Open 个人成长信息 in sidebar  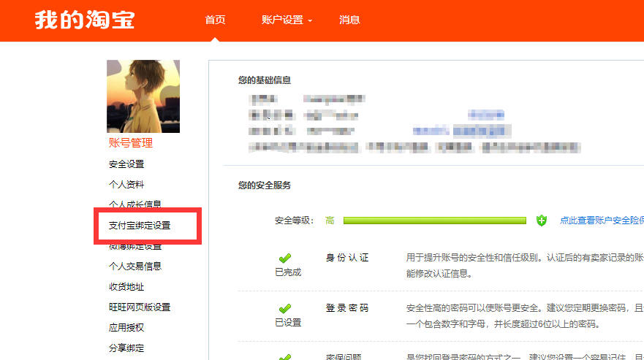[x=135, y=204]
